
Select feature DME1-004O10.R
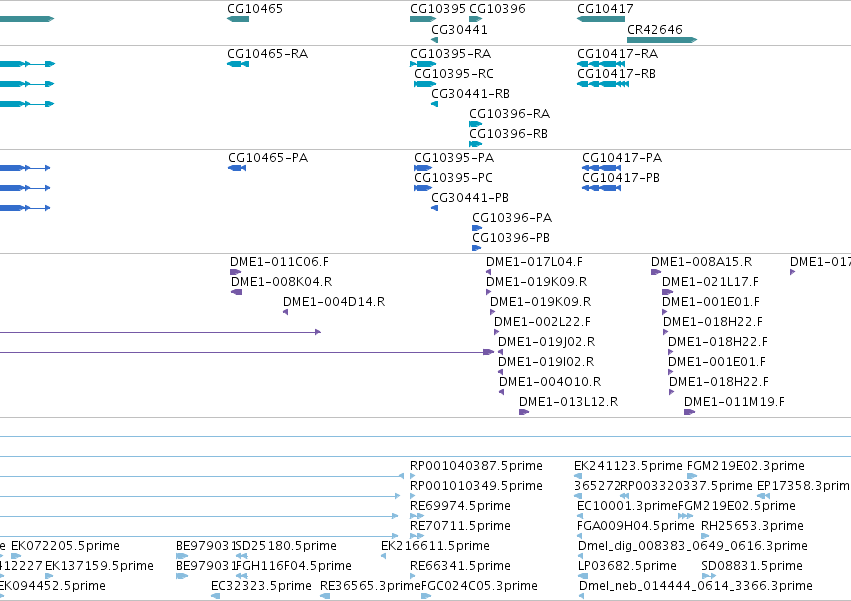(x=550, y=383)
